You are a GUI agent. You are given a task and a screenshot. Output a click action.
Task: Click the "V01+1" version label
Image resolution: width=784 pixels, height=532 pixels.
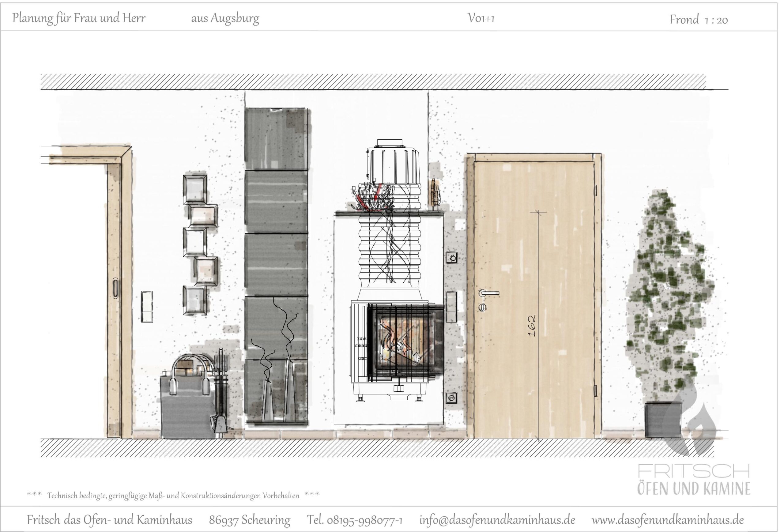pos(481,18)
